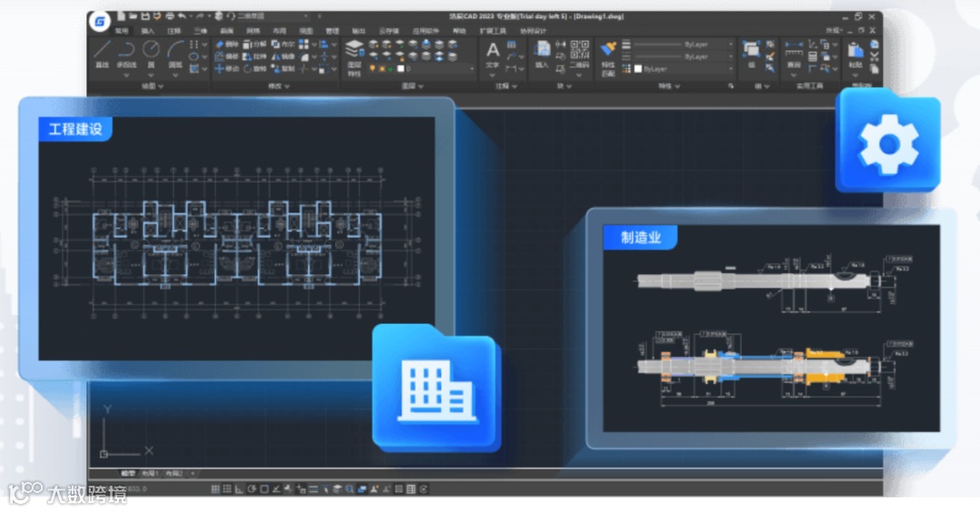Switch to the Layout1 (布局1) tab
980x512 pixels.
tap(150, 473)
